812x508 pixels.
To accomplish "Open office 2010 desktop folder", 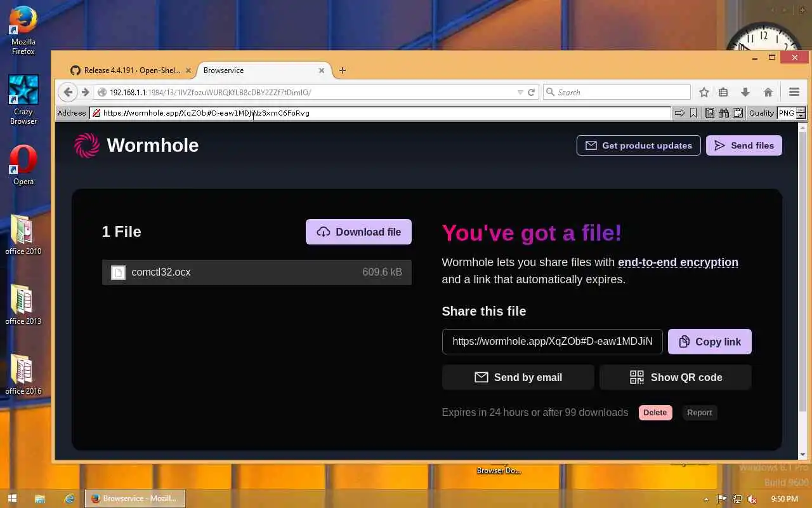I will pyautogui.click(x=23, y=235).
